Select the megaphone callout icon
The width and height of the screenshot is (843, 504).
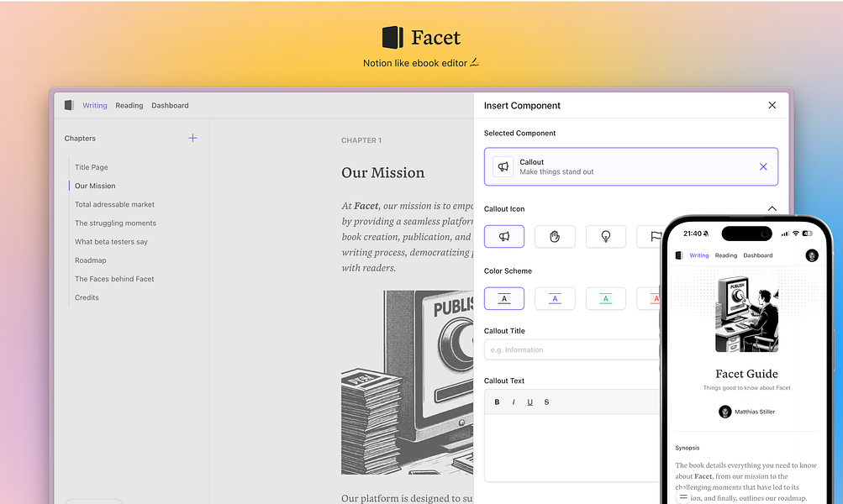[x=503, y=236]
